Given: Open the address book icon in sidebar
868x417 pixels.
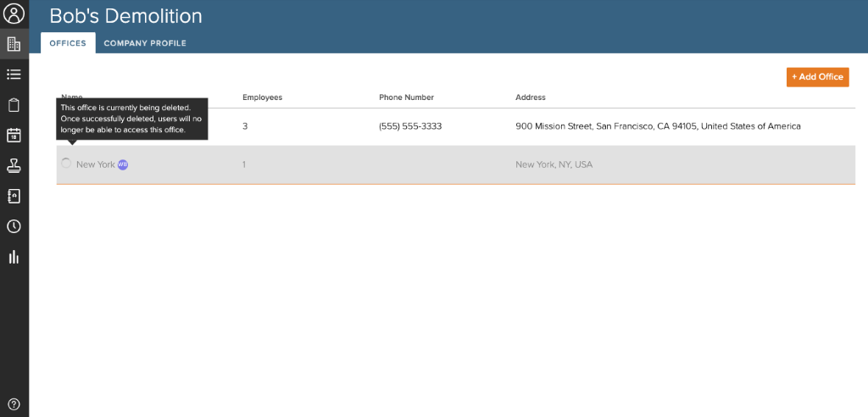Looking at the screenshot, I should pyautogui.click(x=14, y=196).
